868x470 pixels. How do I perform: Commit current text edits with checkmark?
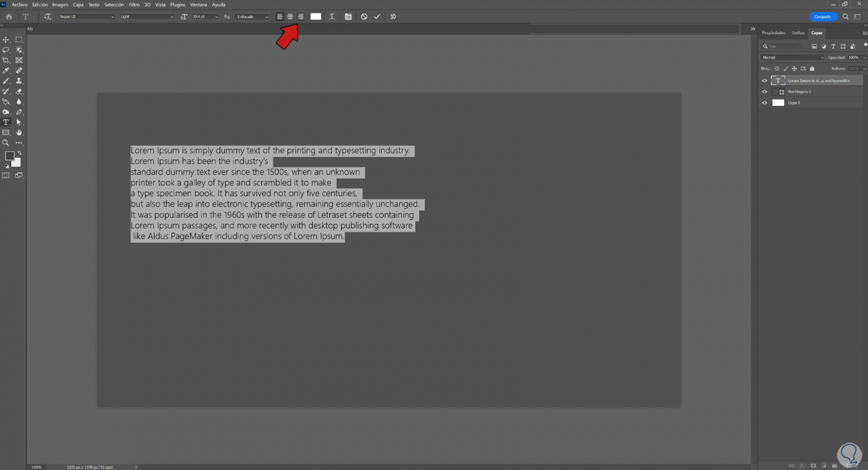tap(377, 17)
